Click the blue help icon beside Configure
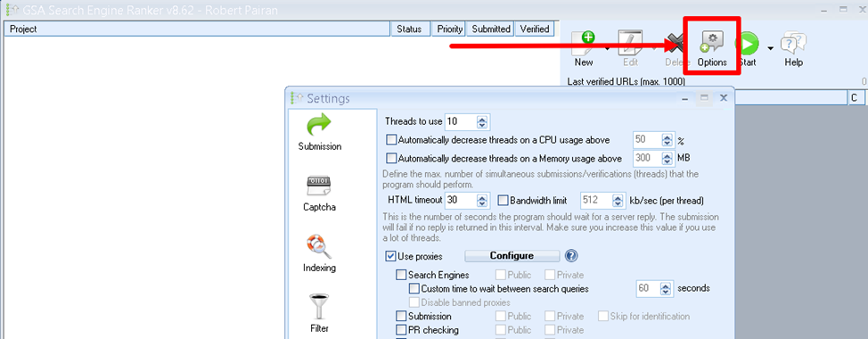The image size is (868, 339). pyautogui.click(x=572, y=256)
